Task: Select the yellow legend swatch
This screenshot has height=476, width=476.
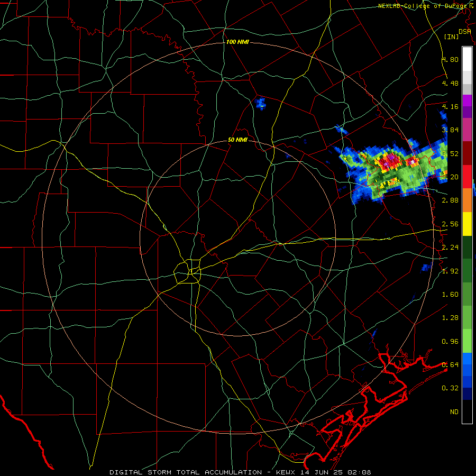Action: tap(467, 224)
